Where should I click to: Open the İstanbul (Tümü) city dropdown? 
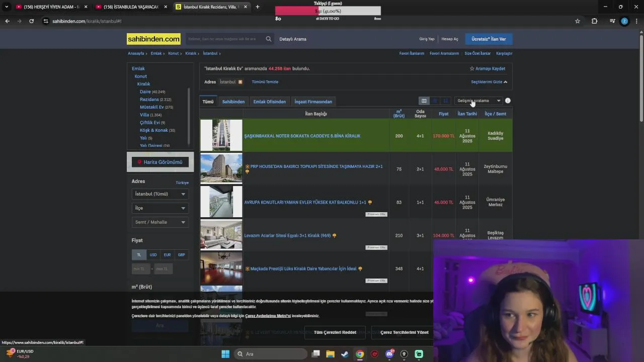click(x=160, y=194)
